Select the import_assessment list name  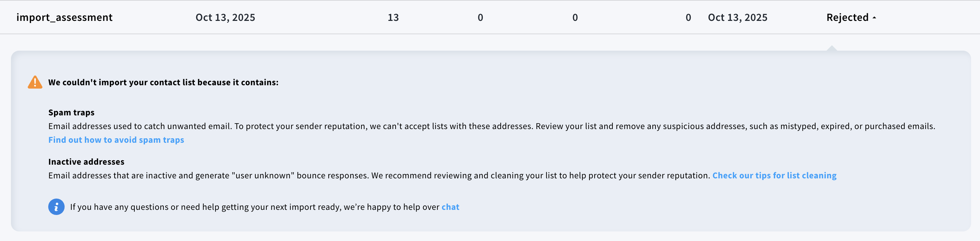[64, 17]
